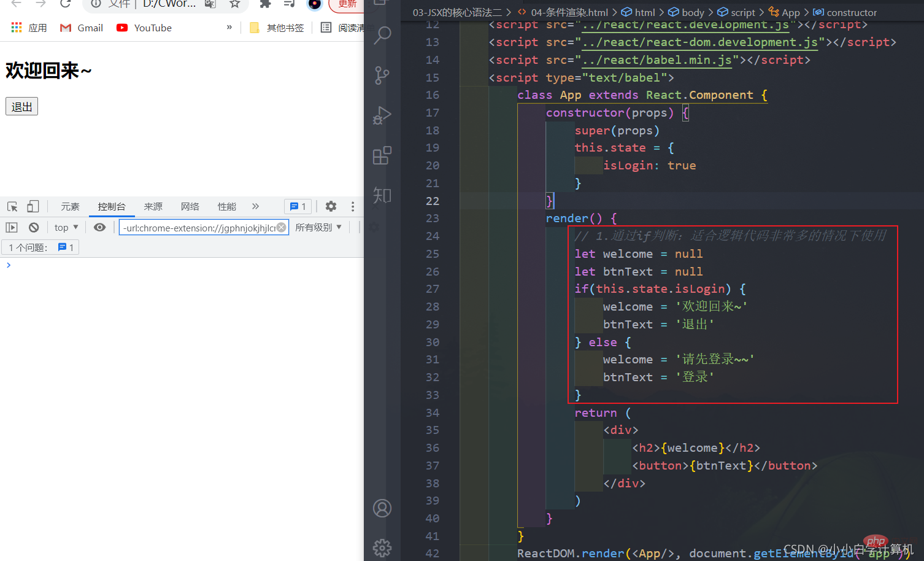Clear the console with the block icon
This screenshot has height=561, width=924.
(34, 227)
